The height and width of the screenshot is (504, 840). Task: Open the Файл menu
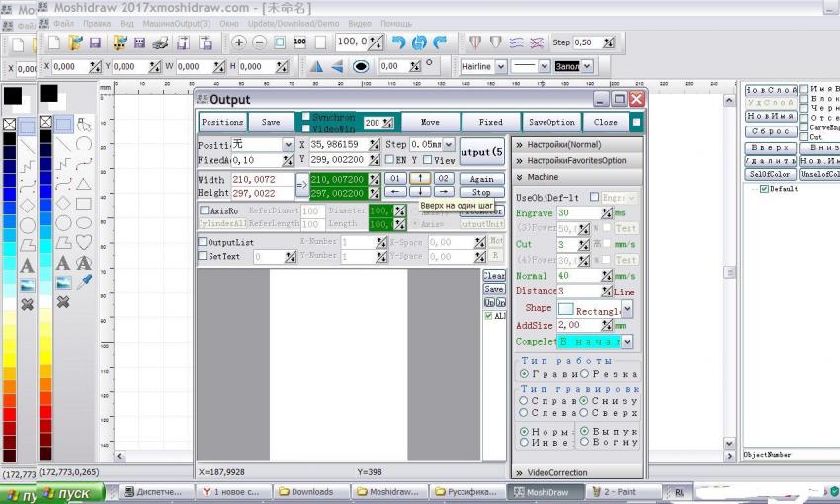coord(63,22)
